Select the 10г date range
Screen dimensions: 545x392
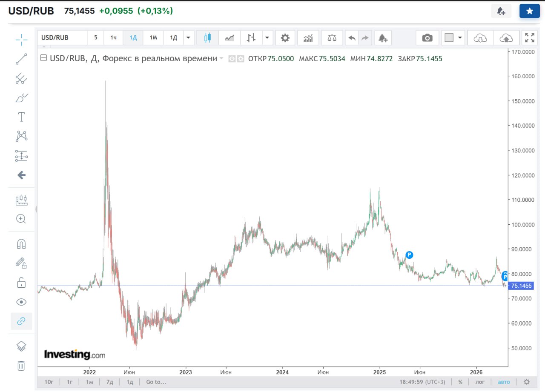(x=49, y=382)
